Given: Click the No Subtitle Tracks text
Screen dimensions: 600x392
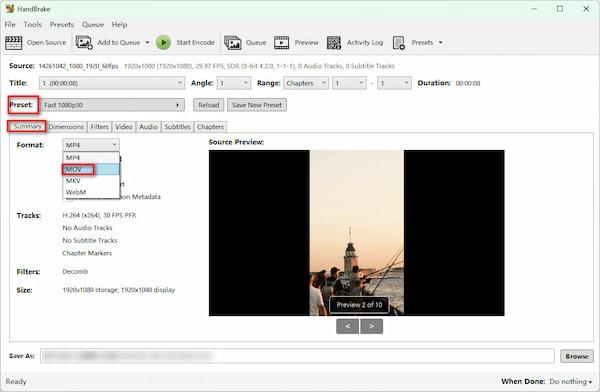Looking at the screenshot, I should pos(90,240).
